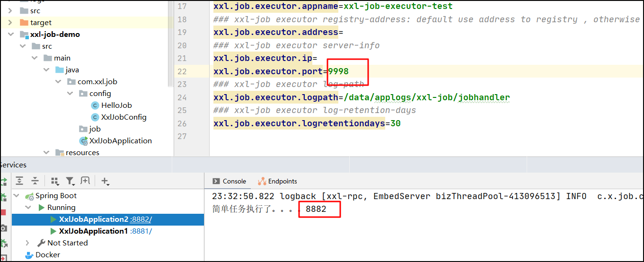The width and height of the screenshot is (644, 262).
Task: Select the Docker service node
Action: pos(48,255)
